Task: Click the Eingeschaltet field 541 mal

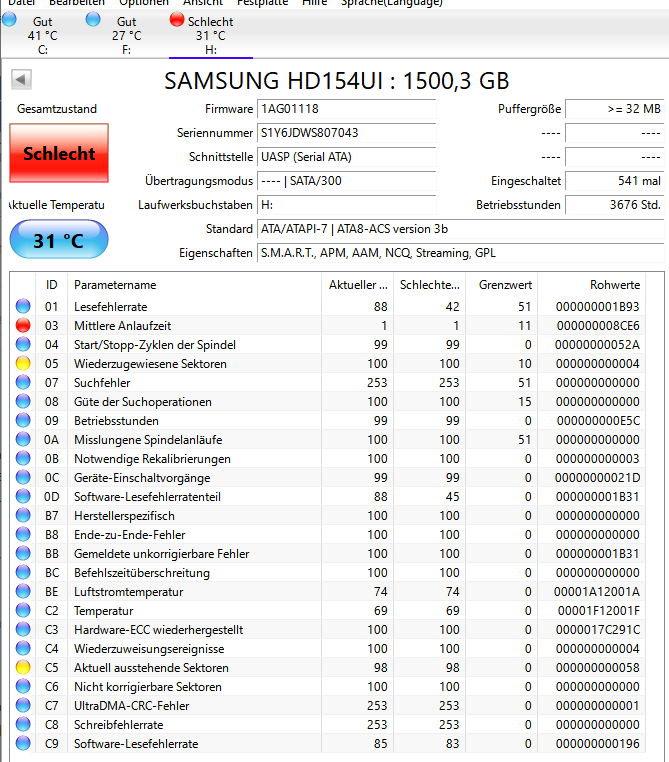Action: [x=615, y=181]
